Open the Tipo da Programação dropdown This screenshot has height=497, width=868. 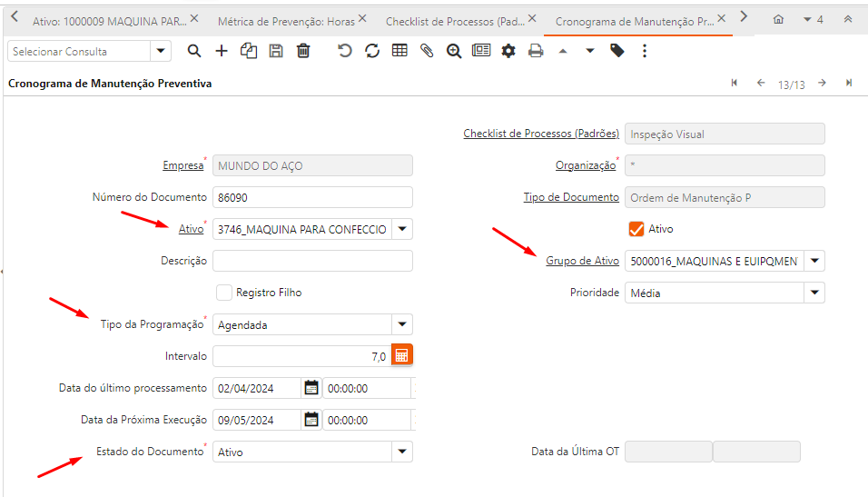pyautogui.click(x=401, y=324)
